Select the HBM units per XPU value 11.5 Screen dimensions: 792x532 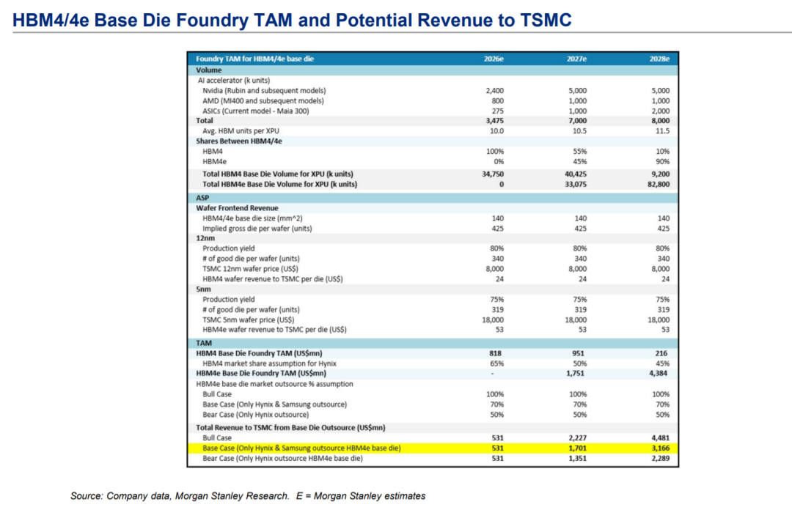tap(663, 131)
